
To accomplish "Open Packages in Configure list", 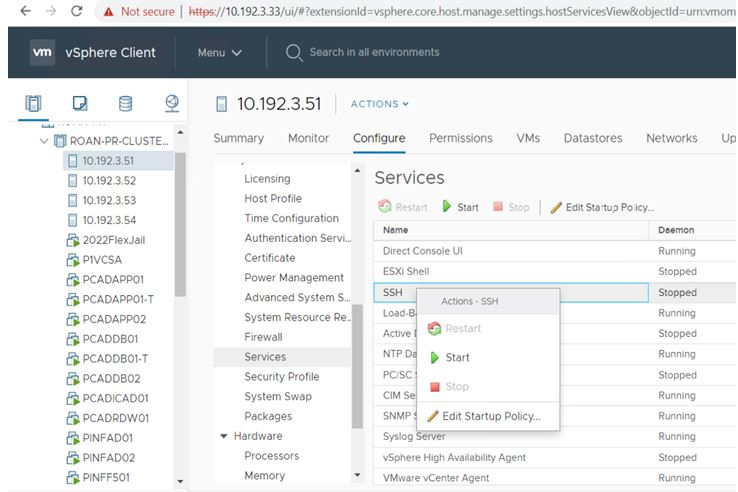I will pos(268,416).
